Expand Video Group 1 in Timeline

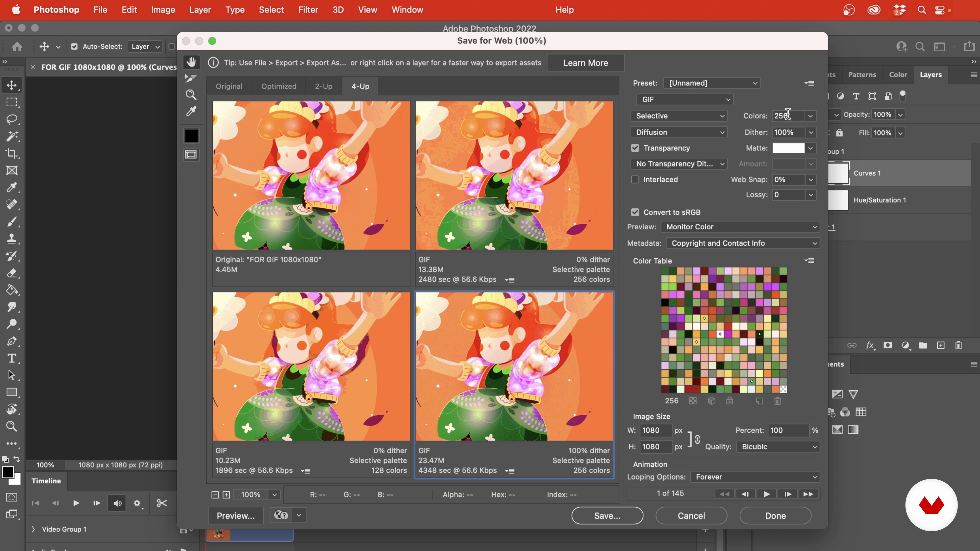pos(33,529)
